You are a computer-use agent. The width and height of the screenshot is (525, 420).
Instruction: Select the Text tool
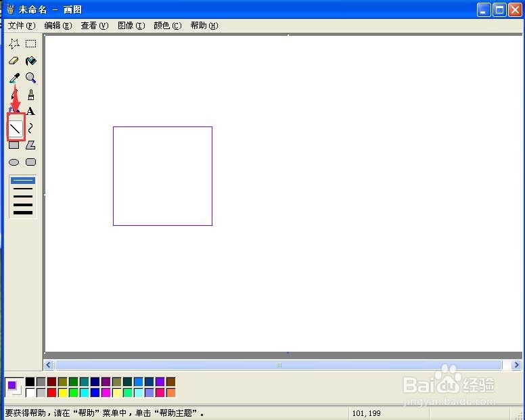(31, 111)
